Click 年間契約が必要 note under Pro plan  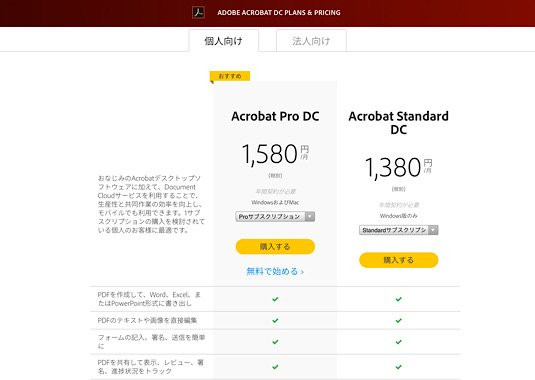pos(275,191)
